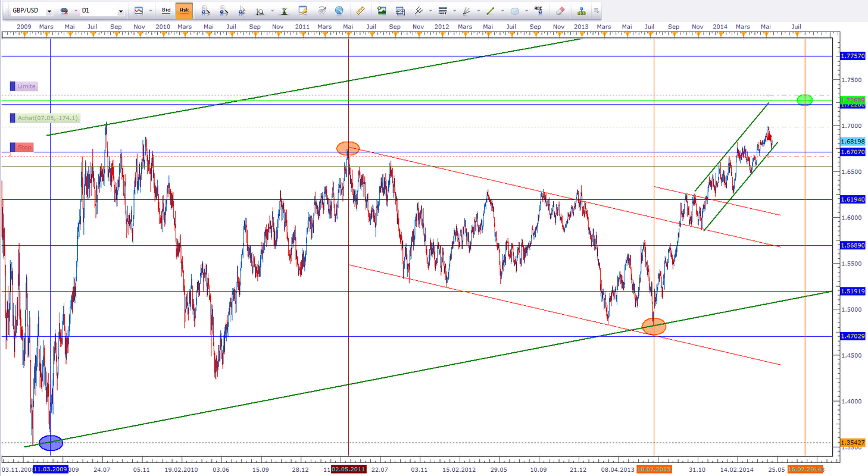This screenshot has height=476, width=868.
Task: Click the 1.47029 price level label
Action: [x=853, y=337]
